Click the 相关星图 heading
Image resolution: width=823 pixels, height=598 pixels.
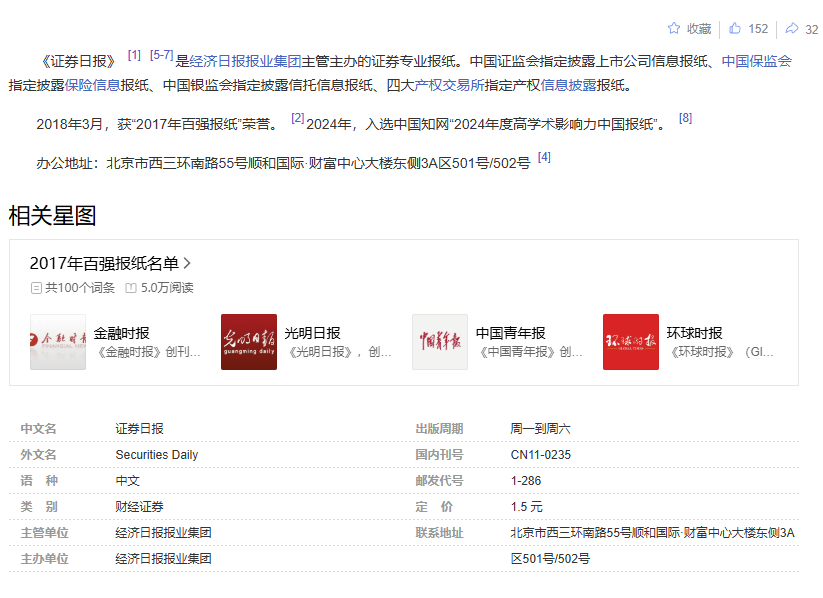coord(52,216)
